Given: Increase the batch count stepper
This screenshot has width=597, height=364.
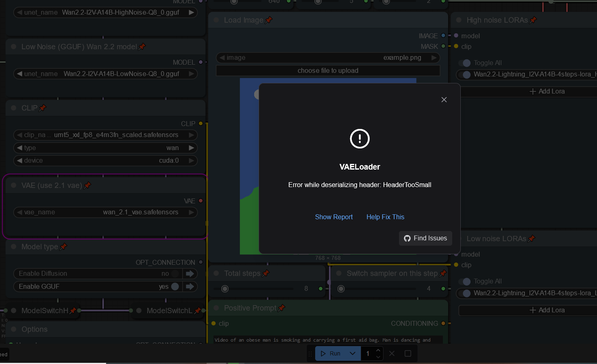Looking at the screenshot, I should tap(378, 350).
